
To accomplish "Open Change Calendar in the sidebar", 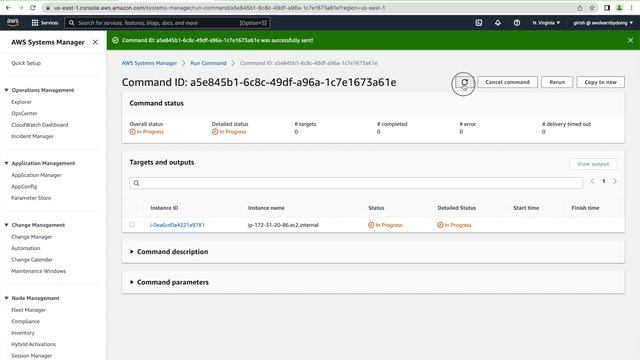I will click(x=32, y=260).
